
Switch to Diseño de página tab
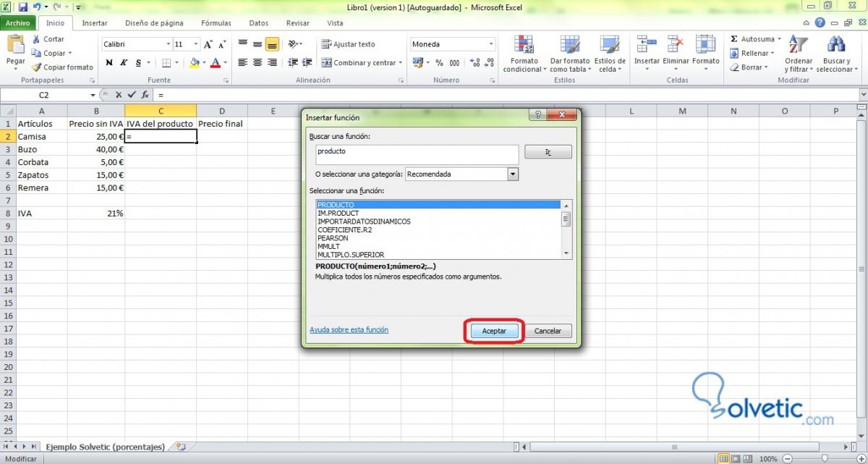click(154, 23)
